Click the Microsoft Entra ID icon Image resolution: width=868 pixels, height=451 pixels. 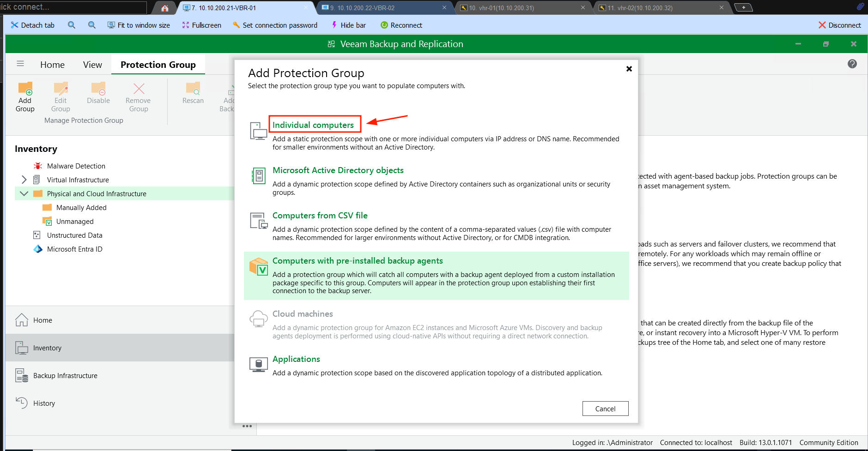38,249
